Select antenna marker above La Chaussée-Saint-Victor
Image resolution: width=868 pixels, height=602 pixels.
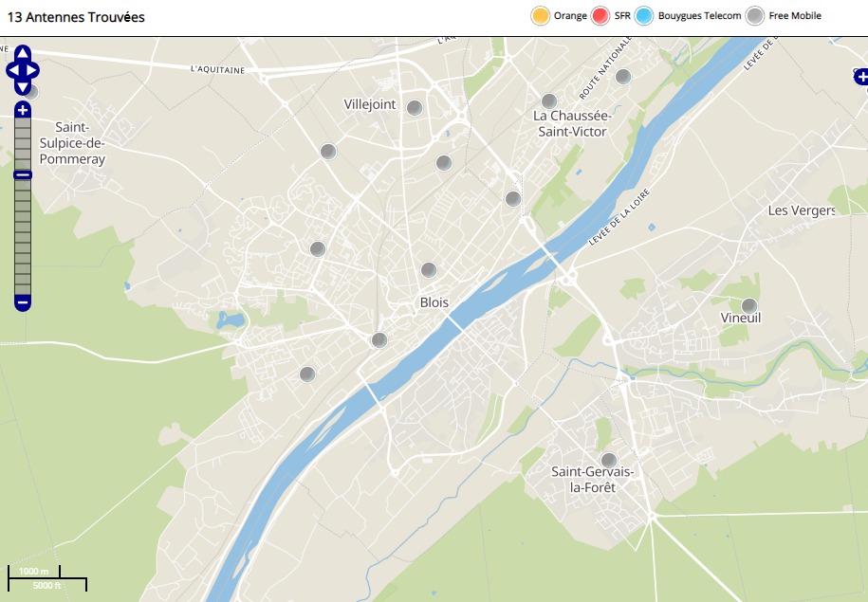(x=549, y=101)
